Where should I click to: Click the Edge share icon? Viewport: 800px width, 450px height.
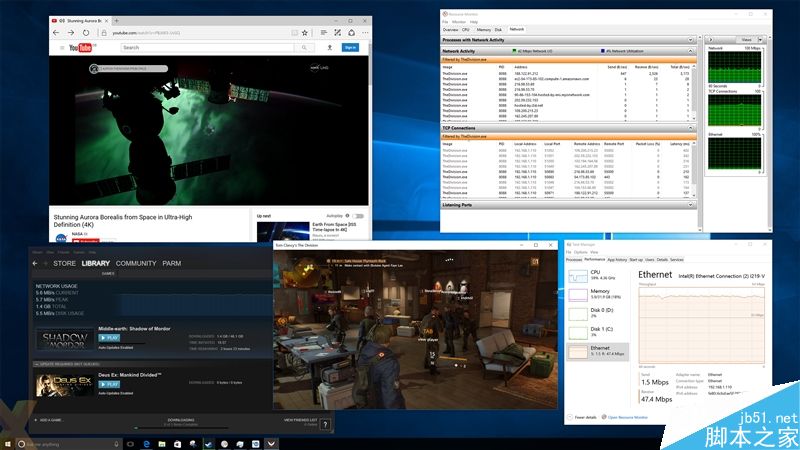pyautogui.click(x=352, y=33)
